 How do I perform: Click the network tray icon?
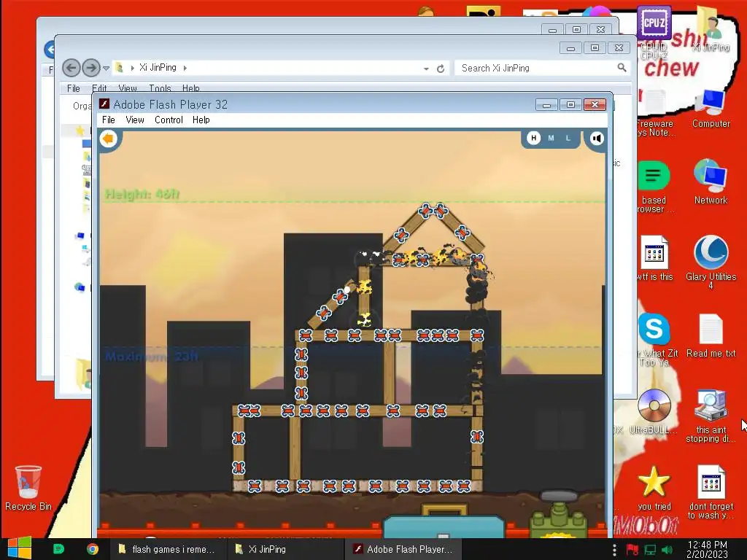[650, 550]
